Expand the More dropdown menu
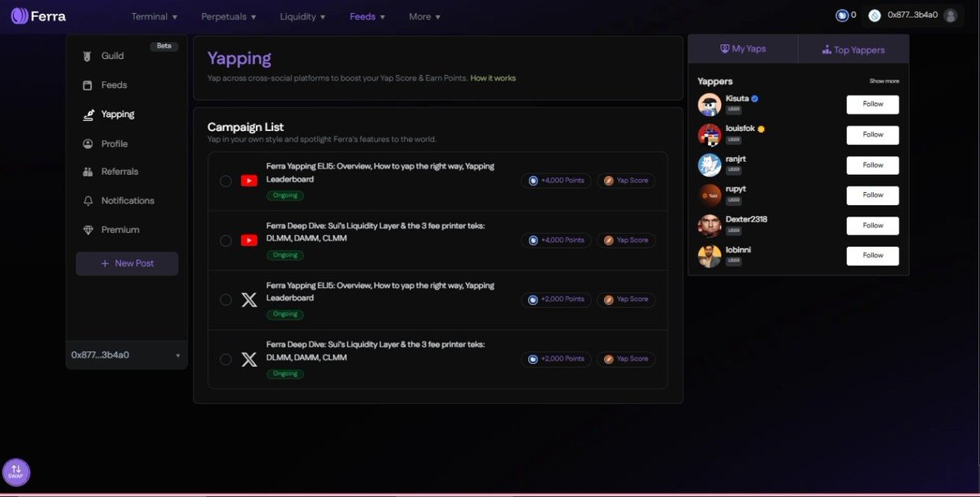980x497 pixels. coord(425,17)
